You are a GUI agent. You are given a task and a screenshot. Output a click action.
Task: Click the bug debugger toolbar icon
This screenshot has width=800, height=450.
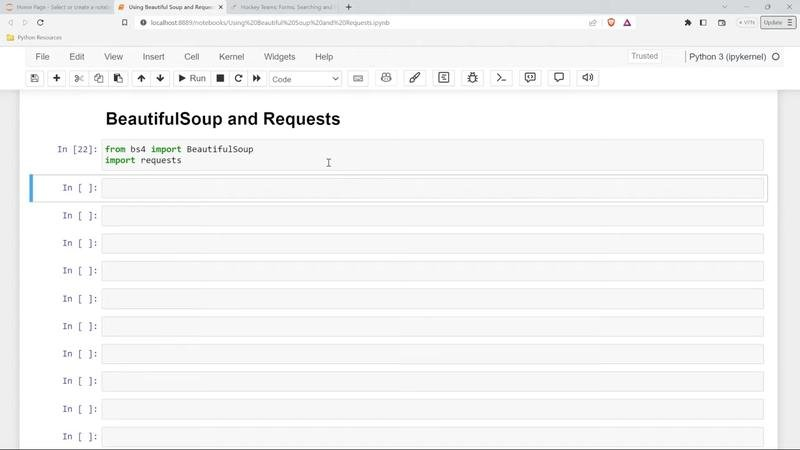pyautogui.click(x=472, y=78)
